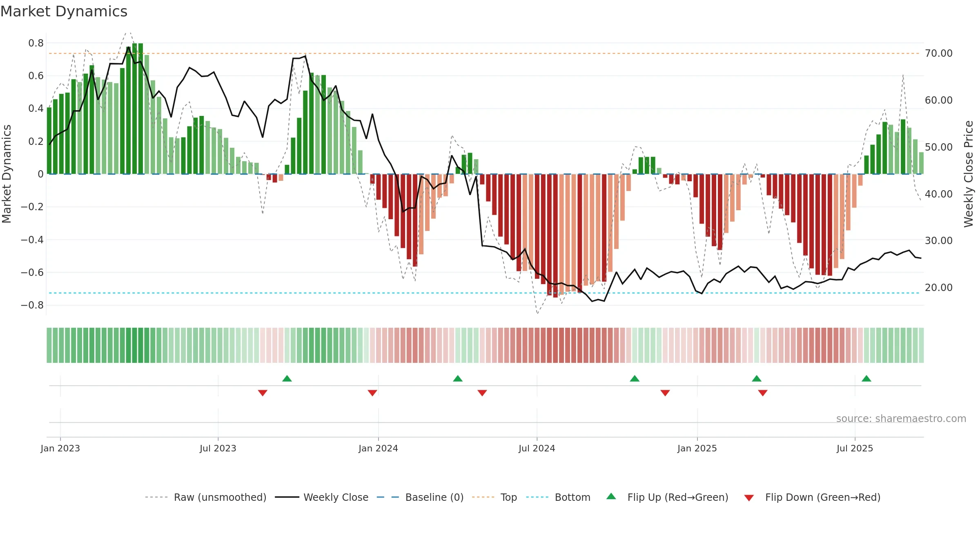Image resolution: width=980 pixels, height=551 pixels.
Task: Click the source: sharemaestro.com text
Action: point(901,419)
